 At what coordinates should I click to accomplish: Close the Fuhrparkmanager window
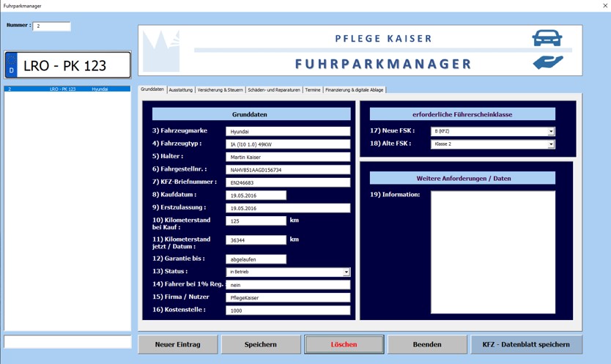point(604,6)
